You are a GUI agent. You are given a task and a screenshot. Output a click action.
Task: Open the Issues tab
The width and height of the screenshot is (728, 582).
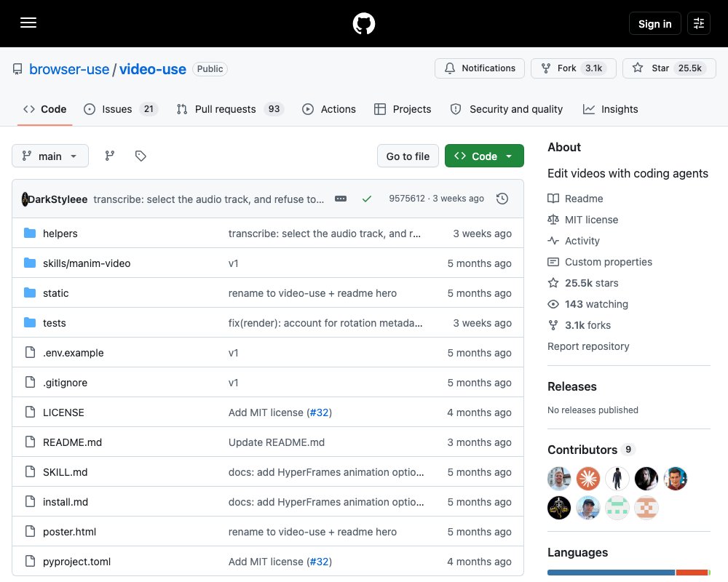tap(121, 109)
